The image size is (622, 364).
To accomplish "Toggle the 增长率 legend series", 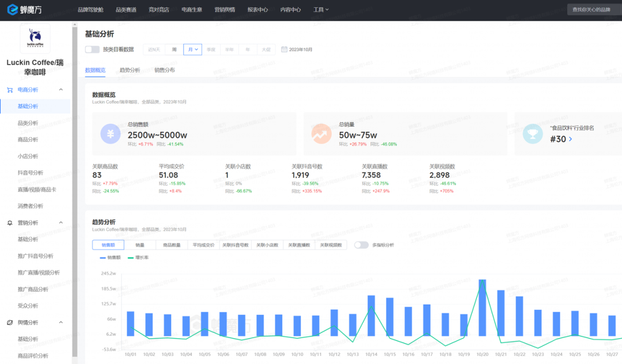I will [138, 257].
